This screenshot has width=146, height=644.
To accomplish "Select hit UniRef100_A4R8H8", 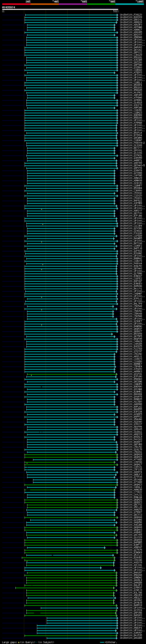I will (x=131, y=404).
